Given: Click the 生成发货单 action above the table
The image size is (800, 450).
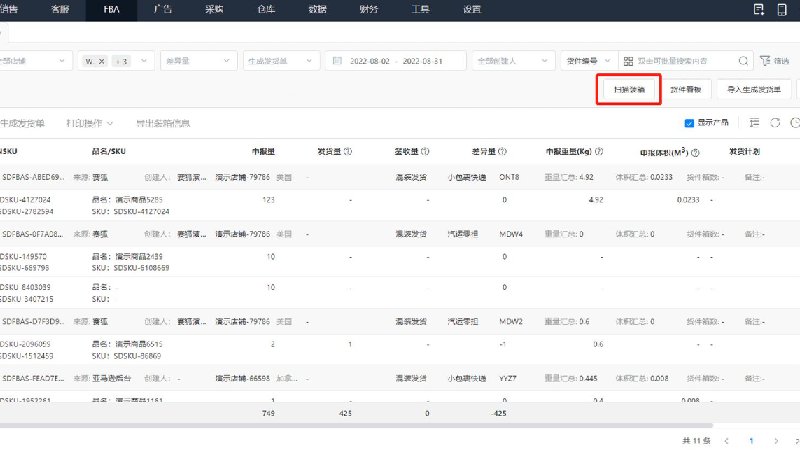Looking at the screenshot, I should (x=22, y=123).
